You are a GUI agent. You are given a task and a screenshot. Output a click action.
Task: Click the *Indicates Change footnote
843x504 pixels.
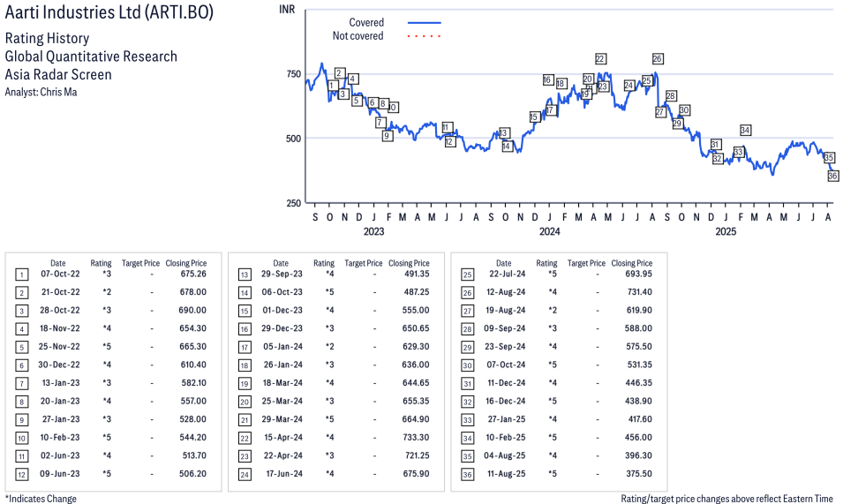click(41, 499)
